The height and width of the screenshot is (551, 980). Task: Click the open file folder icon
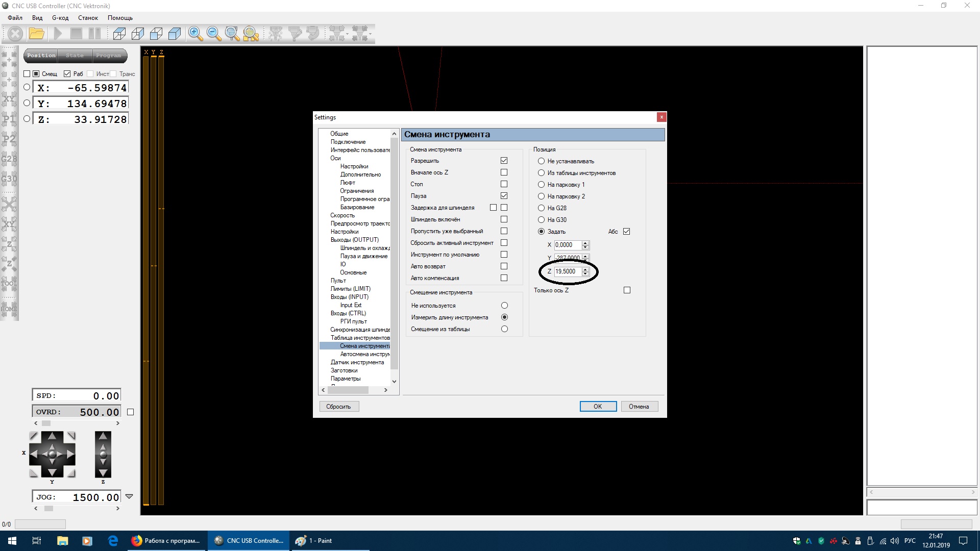pos(36,34)
